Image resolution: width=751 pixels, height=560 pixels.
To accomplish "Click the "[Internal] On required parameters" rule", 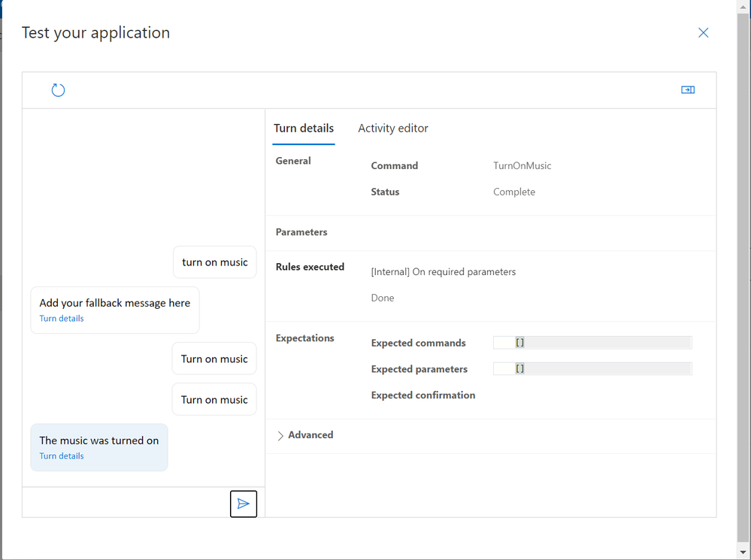I will click(444, 272).
